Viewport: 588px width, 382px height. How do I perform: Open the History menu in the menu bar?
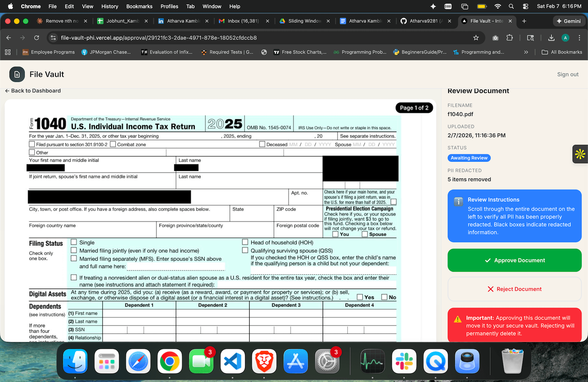[x=110, y=6]
